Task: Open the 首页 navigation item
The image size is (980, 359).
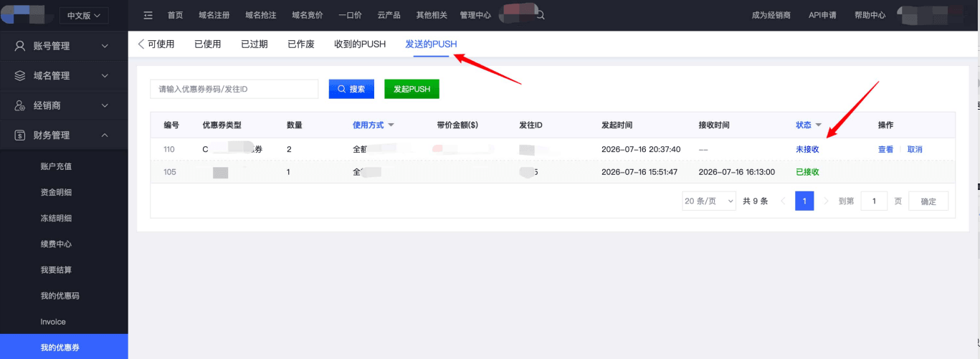Action: (x=175, y=15)
